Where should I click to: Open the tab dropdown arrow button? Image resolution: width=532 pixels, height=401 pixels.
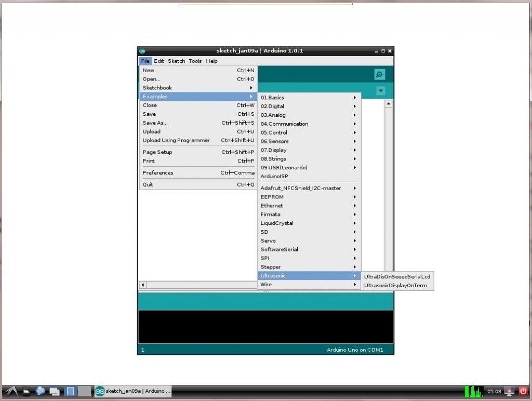(x=381, y=91)
